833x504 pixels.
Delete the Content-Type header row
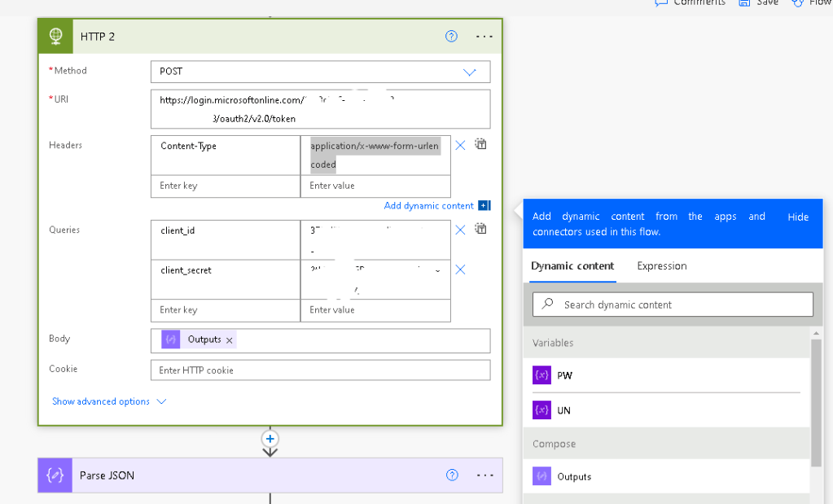click(460, 145)
